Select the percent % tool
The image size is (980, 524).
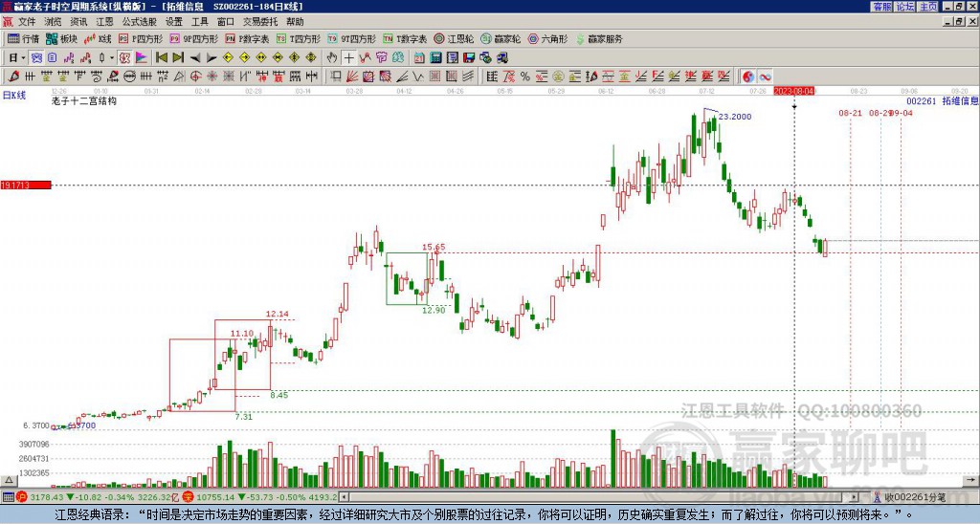pyautogui.click(x=525, y=76)
